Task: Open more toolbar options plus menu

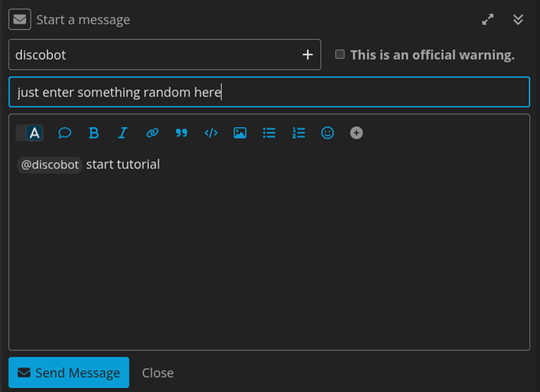Action: (356, 132)
